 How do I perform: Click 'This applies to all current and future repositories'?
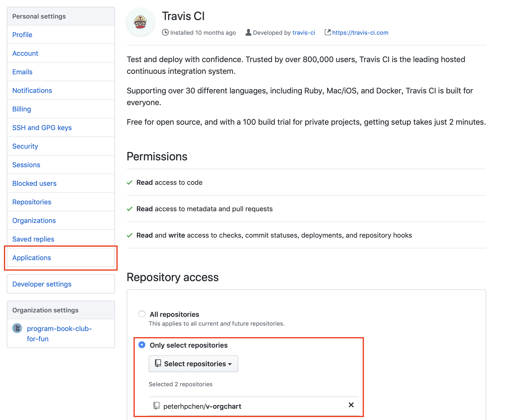click(x=217, y=323)
